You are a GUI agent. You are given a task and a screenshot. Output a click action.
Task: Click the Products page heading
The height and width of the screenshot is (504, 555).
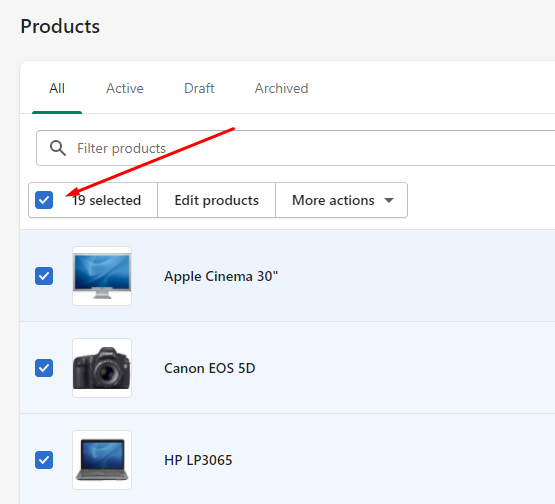[60, 27]
